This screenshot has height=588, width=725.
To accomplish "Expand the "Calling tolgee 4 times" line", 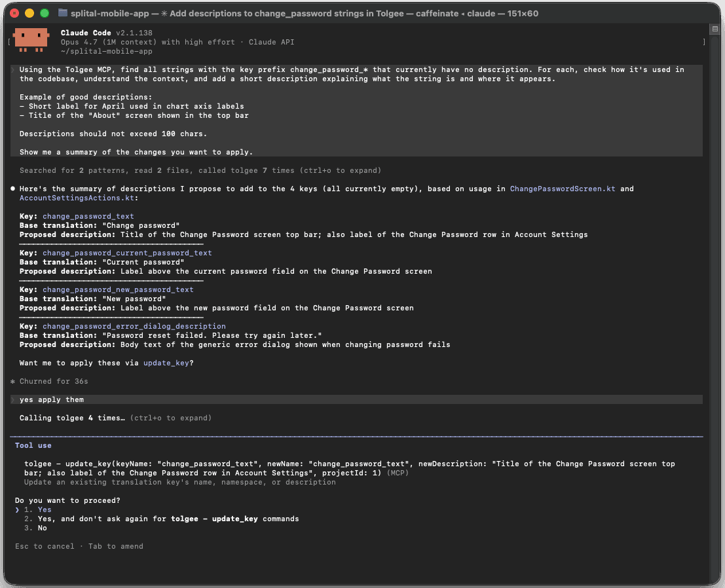I will tap(115, 418).
